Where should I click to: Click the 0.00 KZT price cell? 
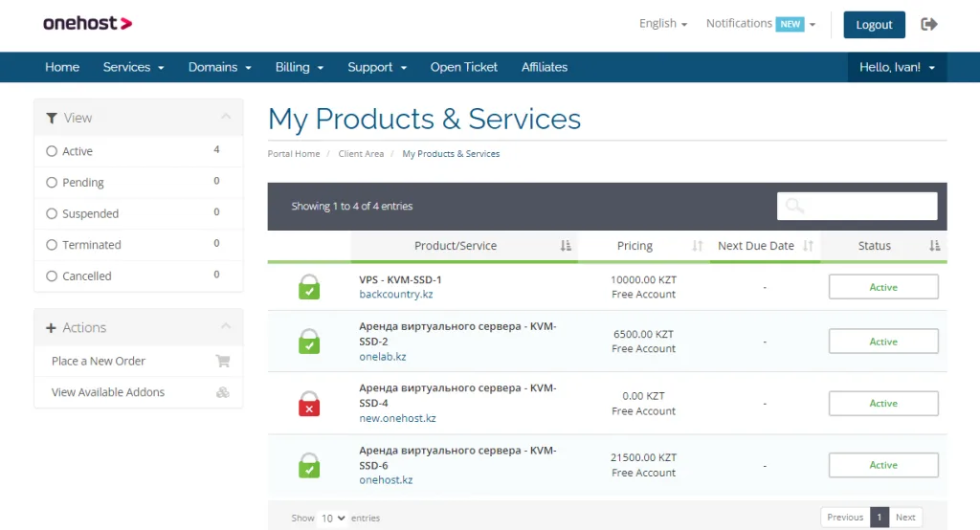(643, 396)
